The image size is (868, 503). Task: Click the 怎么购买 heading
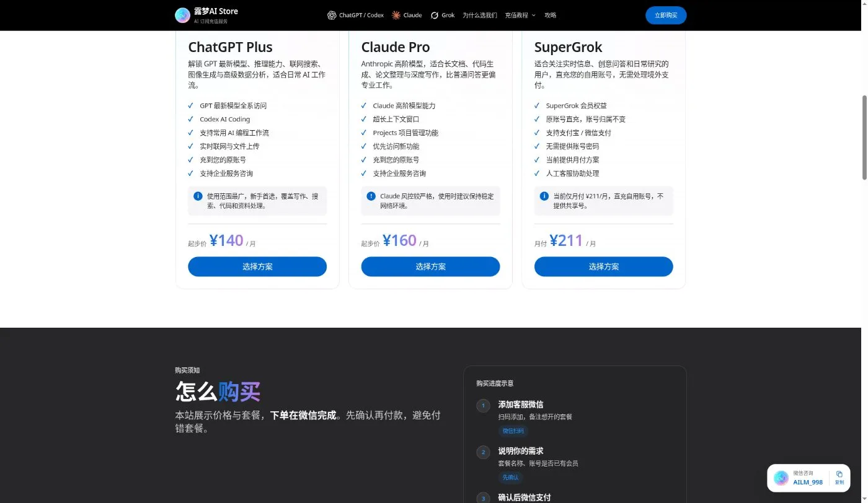tap(218, 392)
